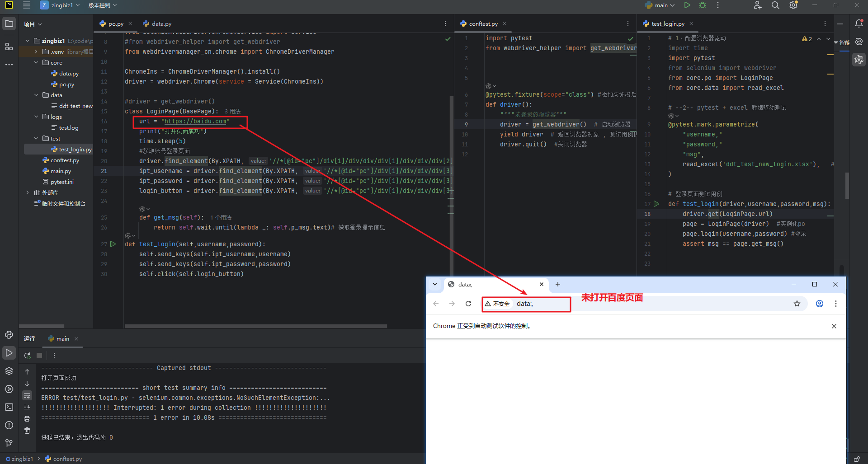Image resolution: width=868 pixels, height=464 pixels.
Task: Collapse the logs folder
Action: 36,117
